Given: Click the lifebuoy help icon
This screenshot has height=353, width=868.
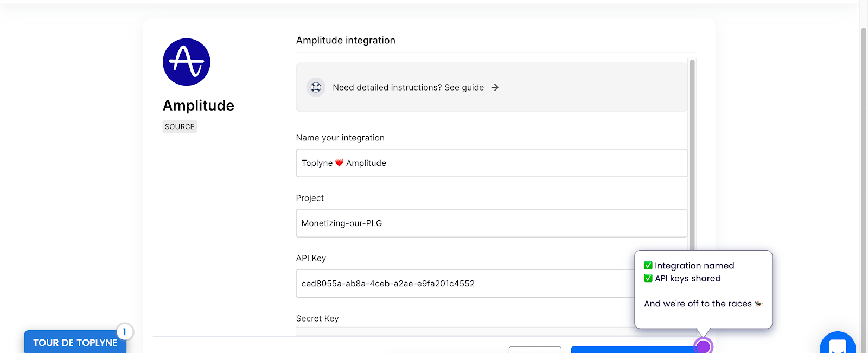Looking at the screenshot, I should point(316,87).
